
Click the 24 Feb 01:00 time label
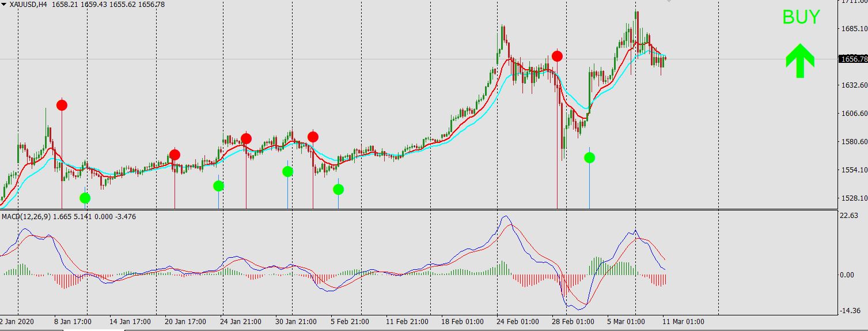click(518, 321)
